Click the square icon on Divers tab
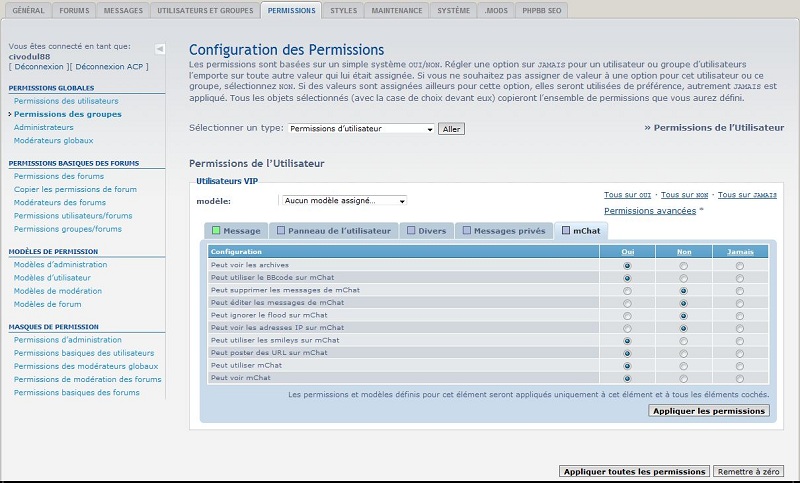800x483 pixels. (410, 231)
